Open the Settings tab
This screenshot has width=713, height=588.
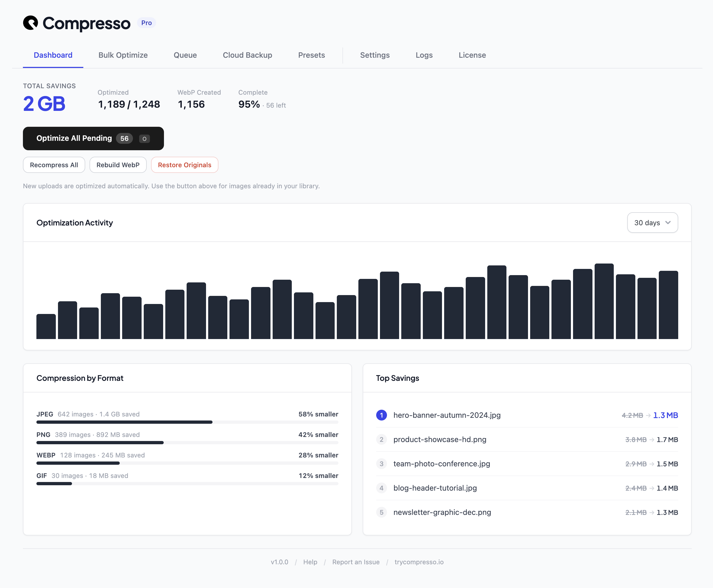pyautogui.click(x=375, y=55)
